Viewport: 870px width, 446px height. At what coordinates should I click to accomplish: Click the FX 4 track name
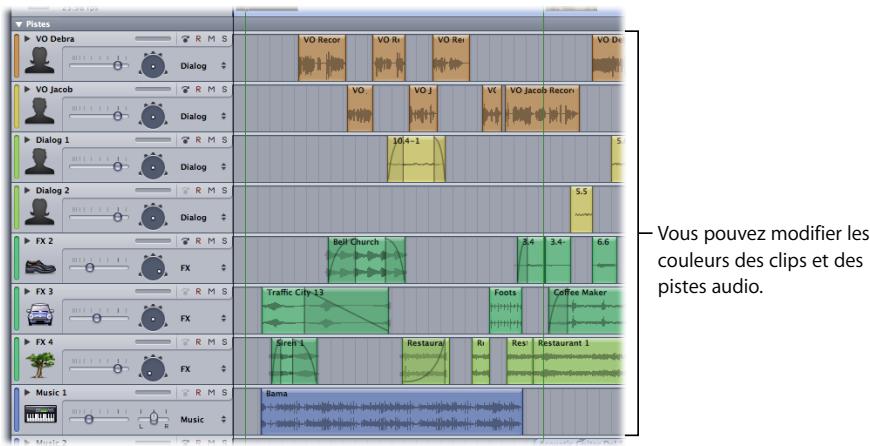point(44,342)
